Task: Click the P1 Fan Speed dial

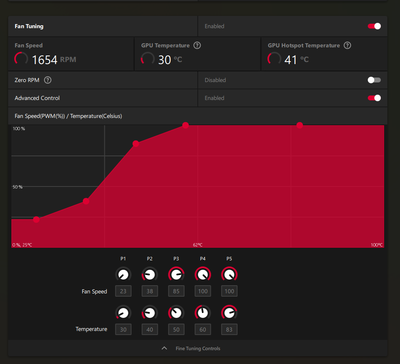Action: (x=123, y=275)
